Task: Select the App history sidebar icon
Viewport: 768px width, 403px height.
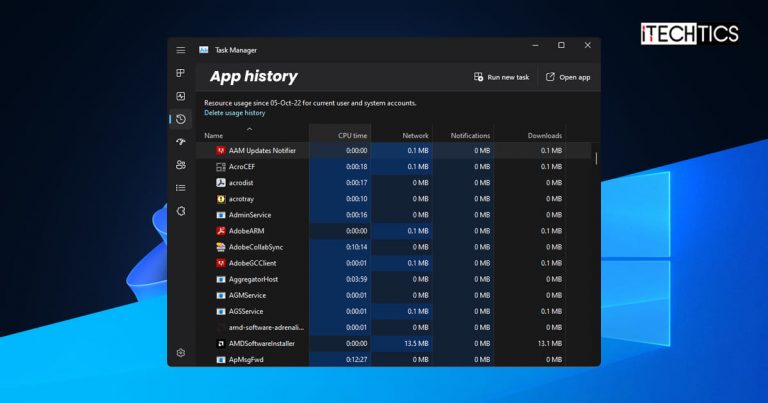Action: click(181, 119)
